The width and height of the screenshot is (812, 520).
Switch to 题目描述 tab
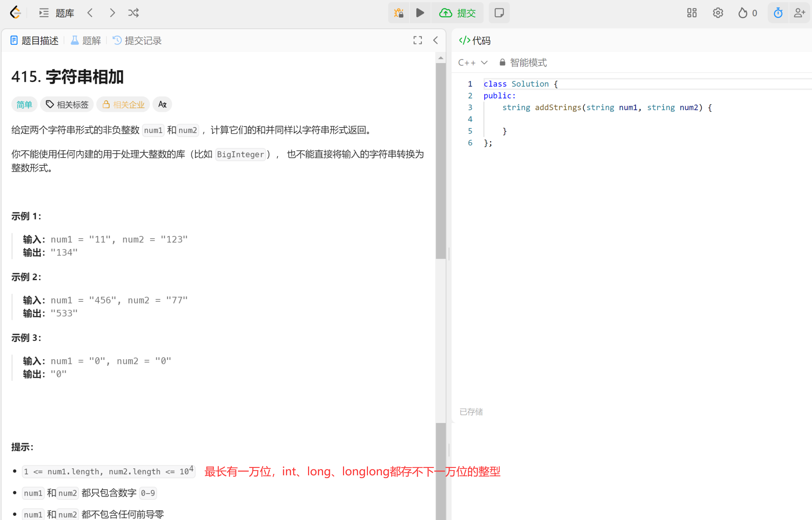35,41
